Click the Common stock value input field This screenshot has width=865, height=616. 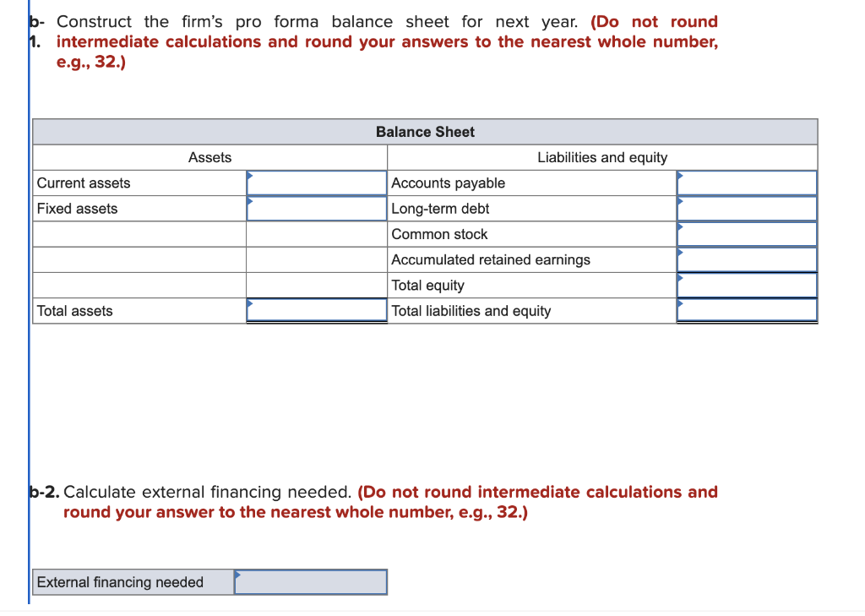click(747, 234)
